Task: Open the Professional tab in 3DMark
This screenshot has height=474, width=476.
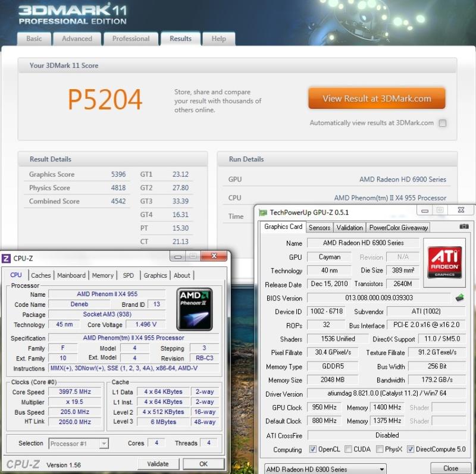Action: click(x=131, y=39)
